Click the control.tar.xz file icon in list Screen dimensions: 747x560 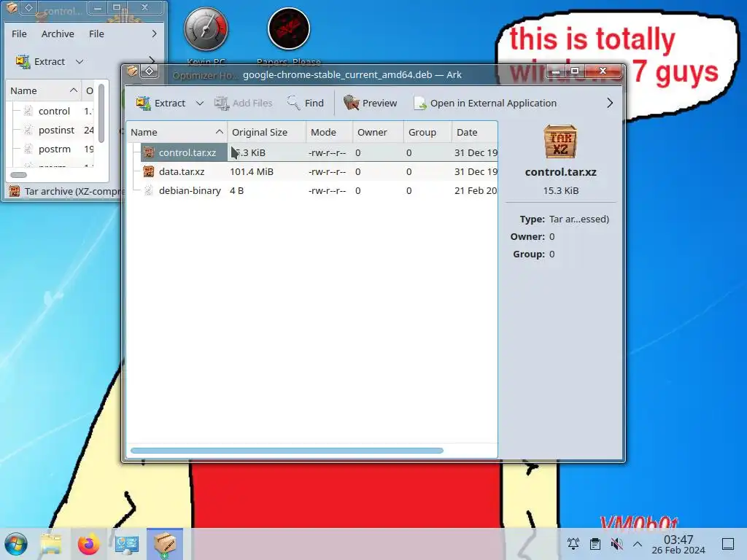149,152
